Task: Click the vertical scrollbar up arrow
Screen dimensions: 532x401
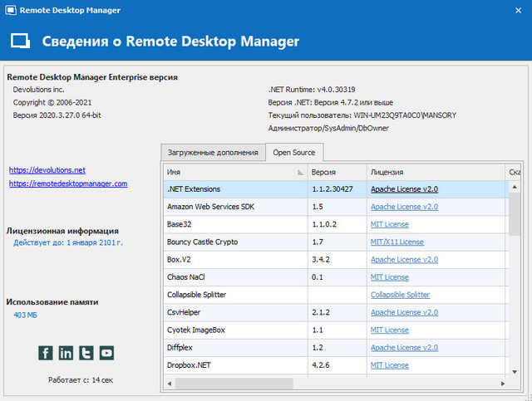Action: tap(515, 187)
